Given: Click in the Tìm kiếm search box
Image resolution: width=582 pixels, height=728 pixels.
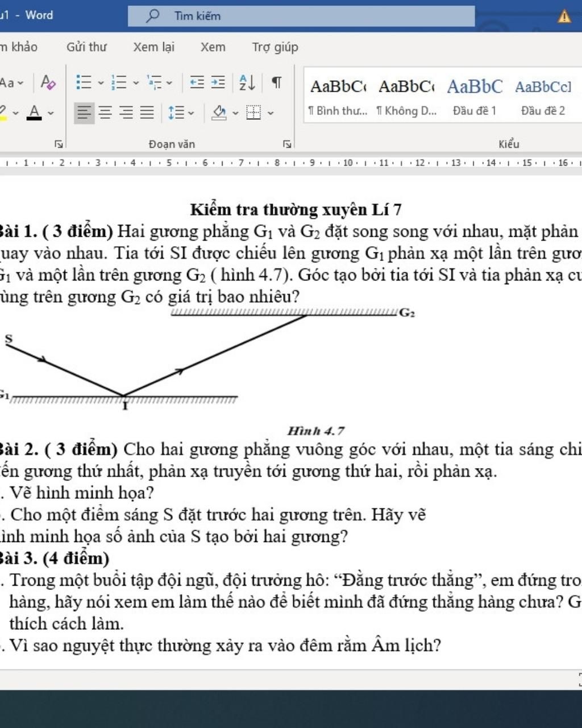Looking at the screenshot, I should point(301,16).
